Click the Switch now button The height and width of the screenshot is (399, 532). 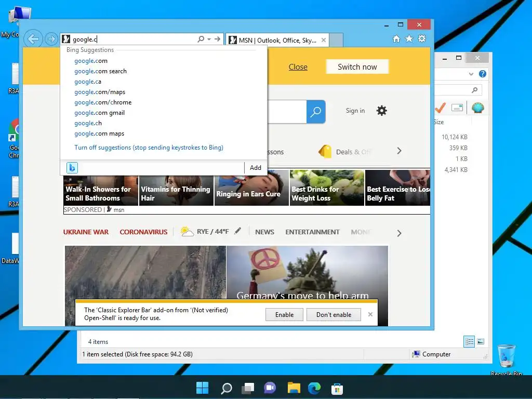click(x=357, y=67)
